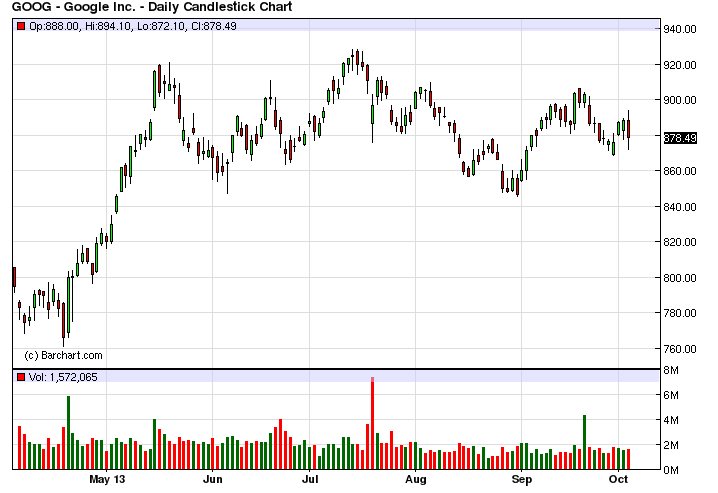Click the 4M volume axis label
Image resolution: width=718 pixels, height=493 pixels.
[x=671, y=420]
